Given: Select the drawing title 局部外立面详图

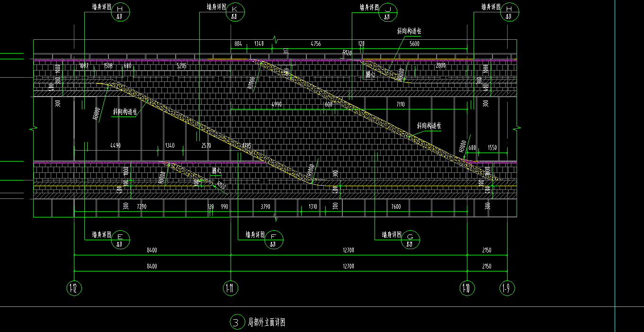Looking at the screenshot, I should tap(266, 323).
